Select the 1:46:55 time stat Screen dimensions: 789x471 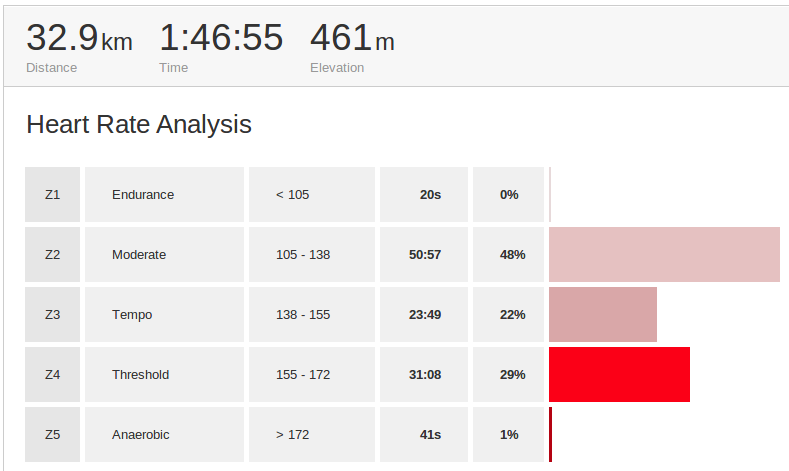click(x=221, y=40)
